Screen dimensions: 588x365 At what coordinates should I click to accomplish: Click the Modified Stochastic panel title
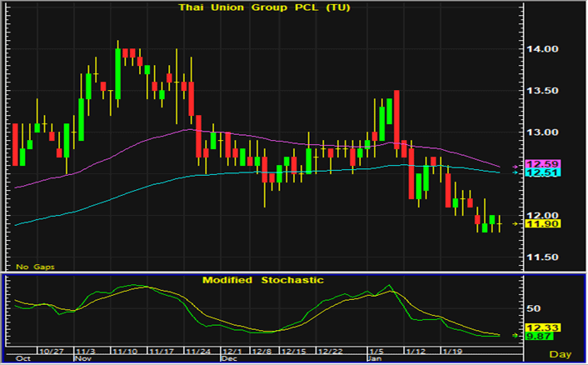coord(263,280)
